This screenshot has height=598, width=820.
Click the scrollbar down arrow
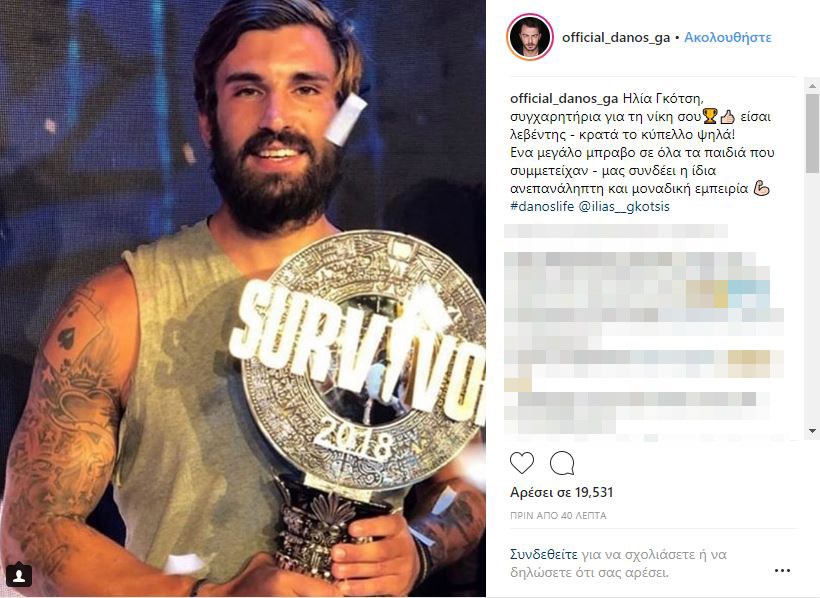812,431
